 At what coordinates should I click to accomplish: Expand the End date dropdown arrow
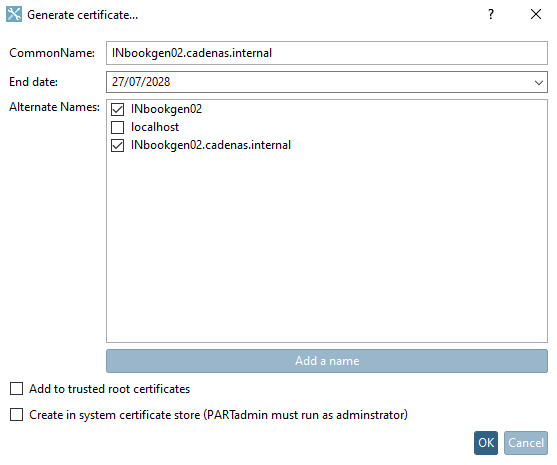pos(539,82)
